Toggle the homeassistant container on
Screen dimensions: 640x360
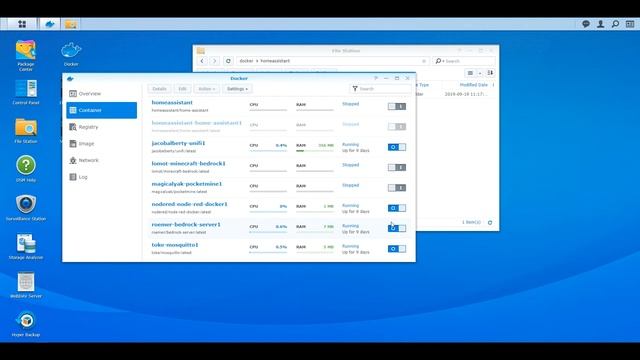[x=397, y=107]
